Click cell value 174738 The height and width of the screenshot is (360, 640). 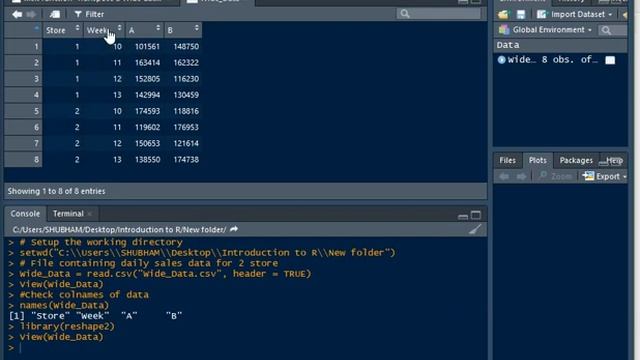[x=186, y=160]
